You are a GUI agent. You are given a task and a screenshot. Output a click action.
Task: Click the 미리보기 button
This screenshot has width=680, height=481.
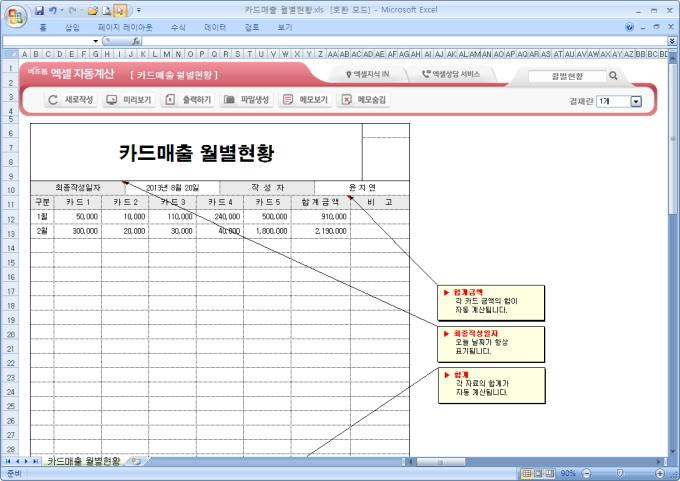pos(129,100)
